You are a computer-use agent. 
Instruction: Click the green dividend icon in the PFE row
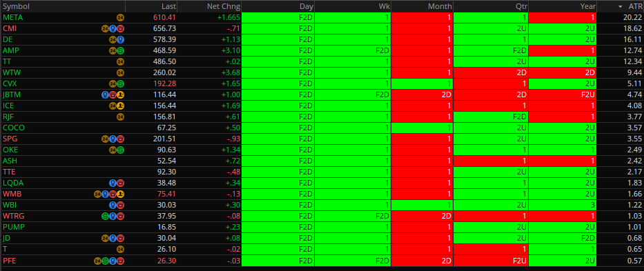click(x=105, y=260)
